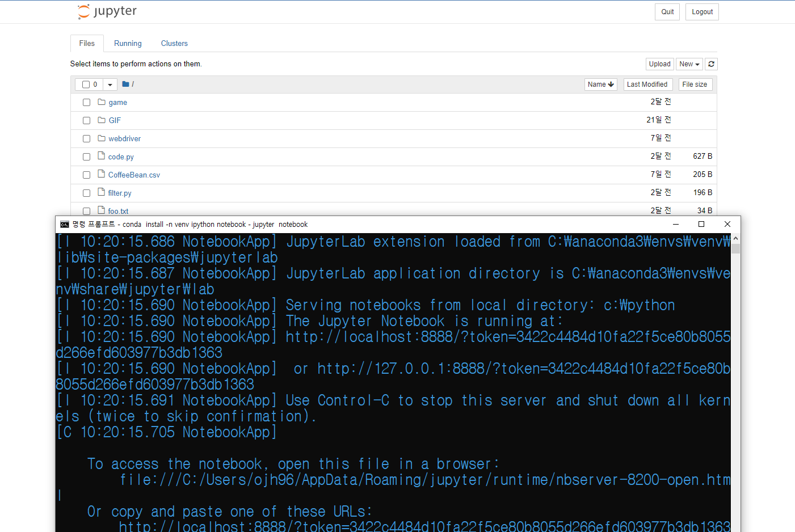Click the '205 B' file size

703,174
